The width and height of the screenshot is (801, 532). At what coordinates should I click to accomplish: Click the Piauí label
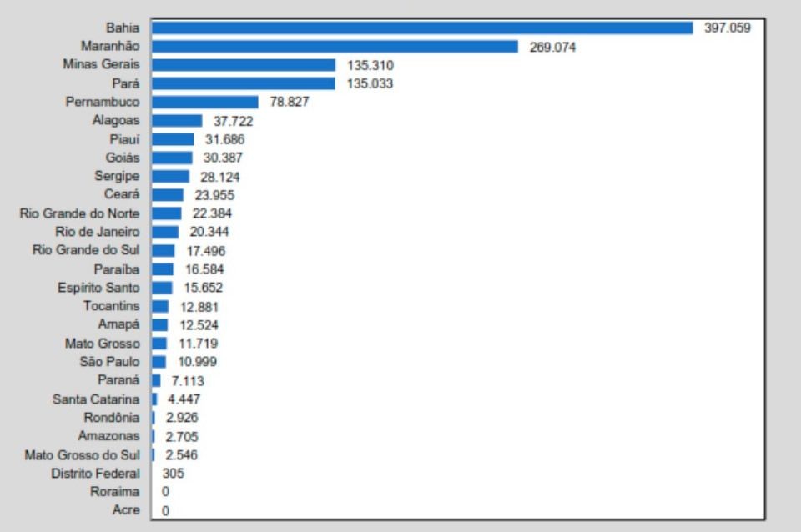coord(124,139)
